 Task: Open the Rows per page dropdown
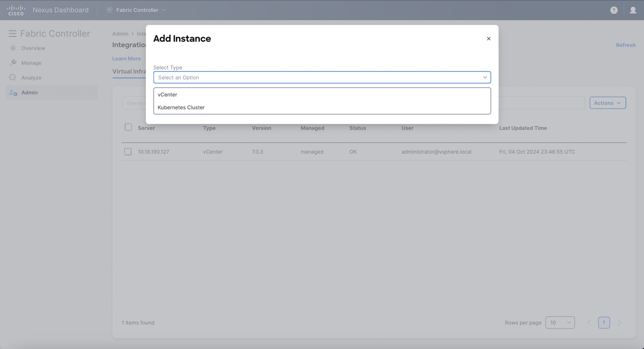coord(560,322)
